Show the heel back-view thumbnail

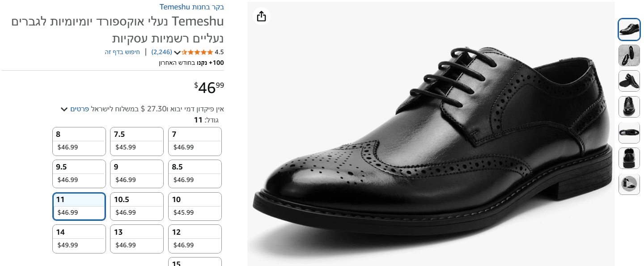click(629, 158)
